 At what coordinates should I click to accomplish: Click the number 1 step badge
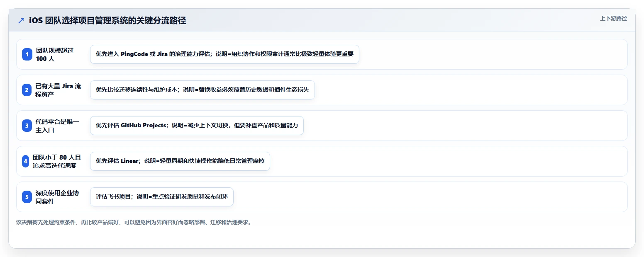pyautogui.click(x=27, y=54)
